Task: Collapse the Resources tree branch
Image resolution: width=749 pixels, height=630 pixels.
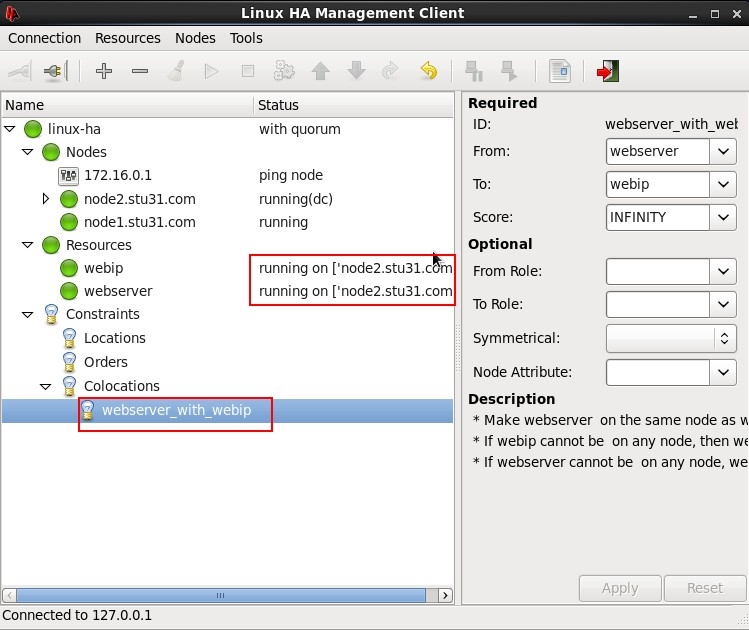Action: click(28, 245)
